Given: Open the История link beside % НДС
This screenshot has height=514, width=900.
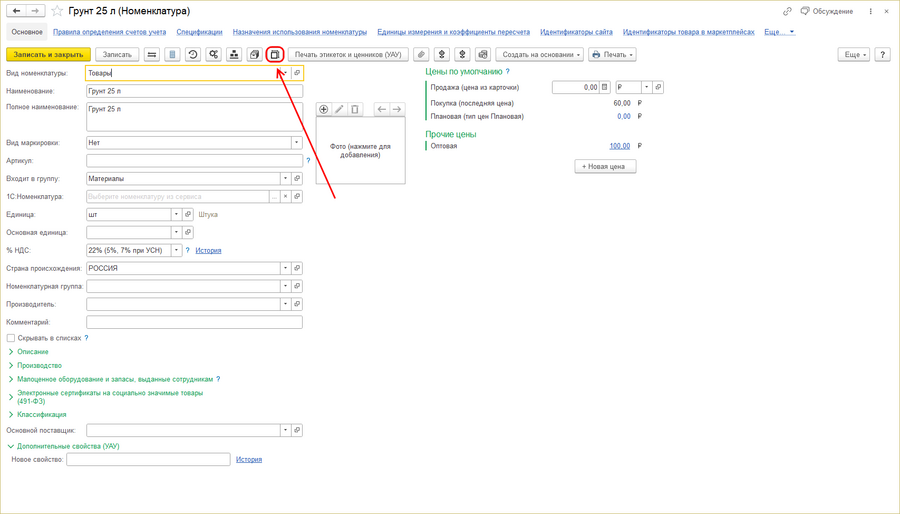Looking at the screenshot, I should (x=208, y=250).
